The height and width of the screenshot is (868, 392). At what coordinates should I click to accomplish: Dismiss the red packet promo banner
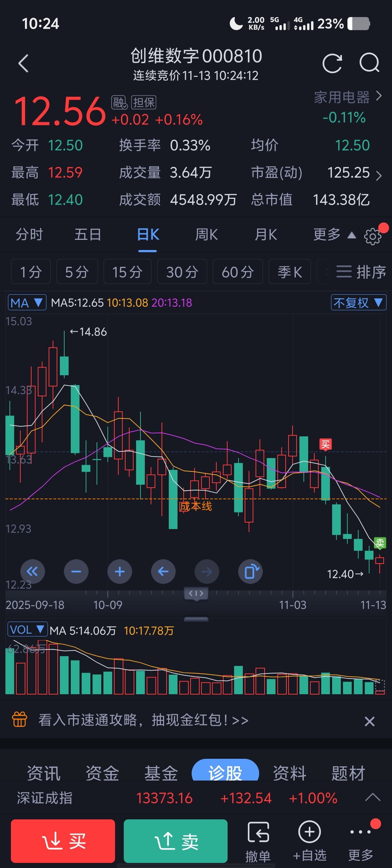369,721
